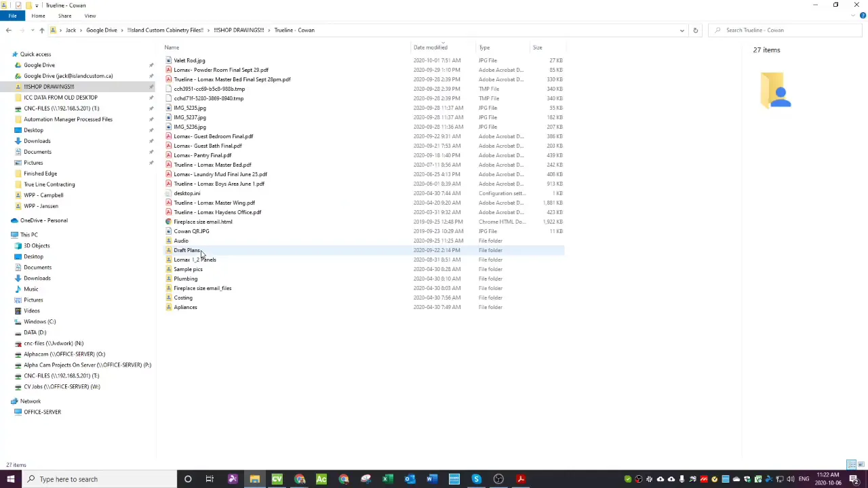
Task: Open Acrobat from the taskbar
Action: click(521, 479)
